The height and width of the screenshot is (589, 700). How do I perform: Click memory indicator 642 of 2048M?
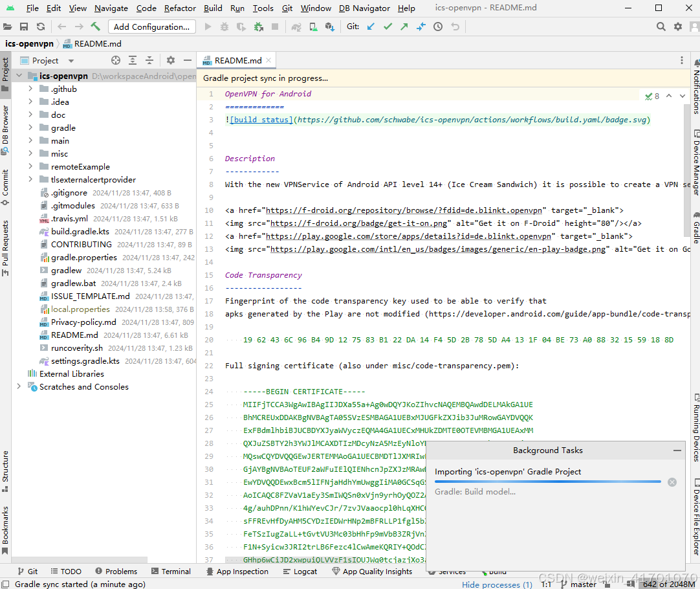pos(668,584)
